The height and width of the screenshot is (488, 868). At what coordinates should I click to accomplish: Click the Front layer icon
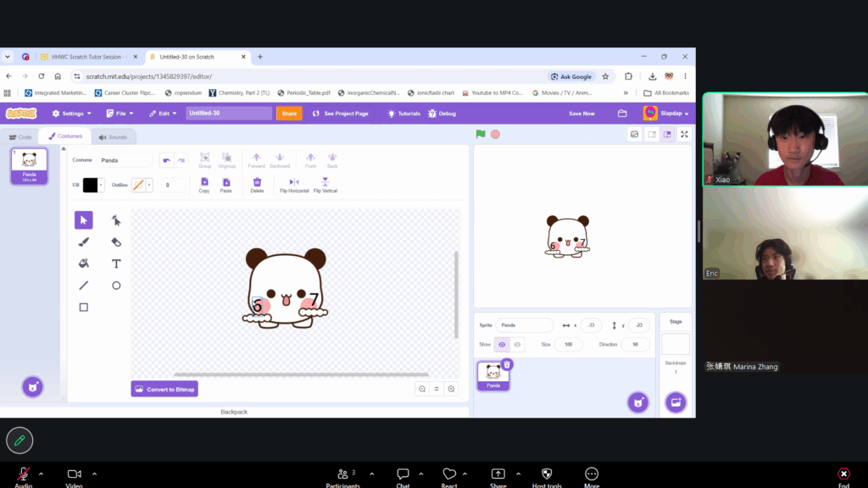point(310,160)
